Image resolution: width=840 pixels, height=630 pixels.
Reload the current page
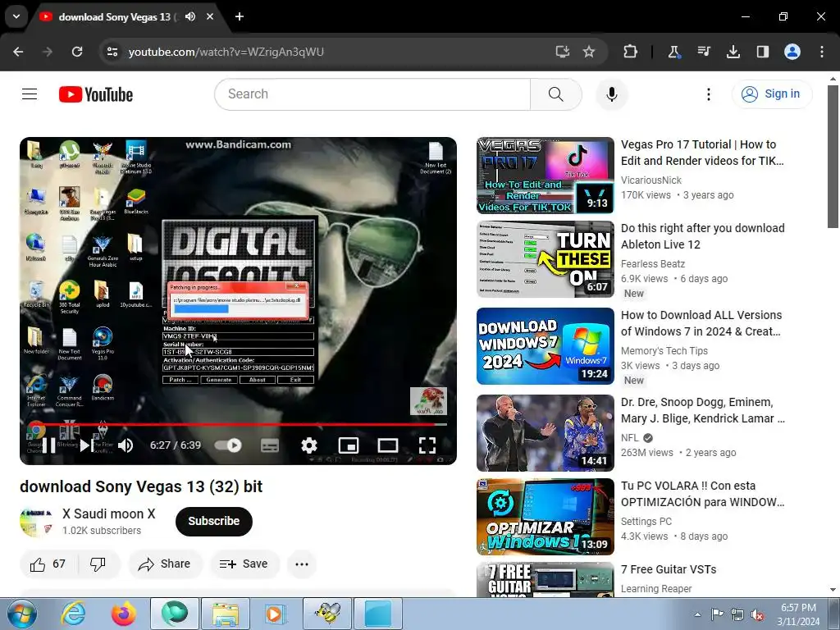(x=77, y=52)
